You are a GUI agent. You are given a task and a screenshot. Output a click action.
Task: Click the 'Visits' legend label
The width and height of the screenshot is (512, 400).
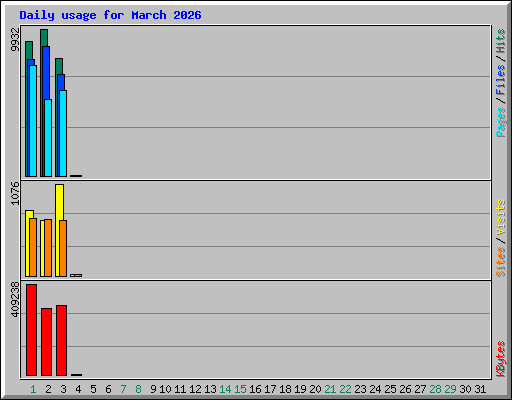click(x=500, y=218)
